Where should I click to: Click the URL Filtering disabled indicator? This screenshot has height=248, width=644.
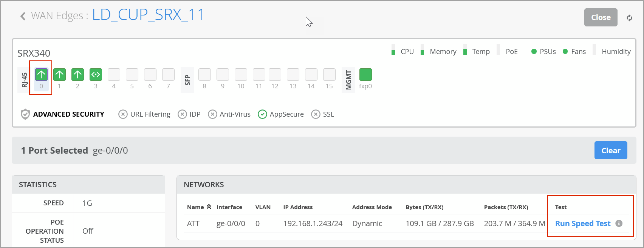click(123, 114)
